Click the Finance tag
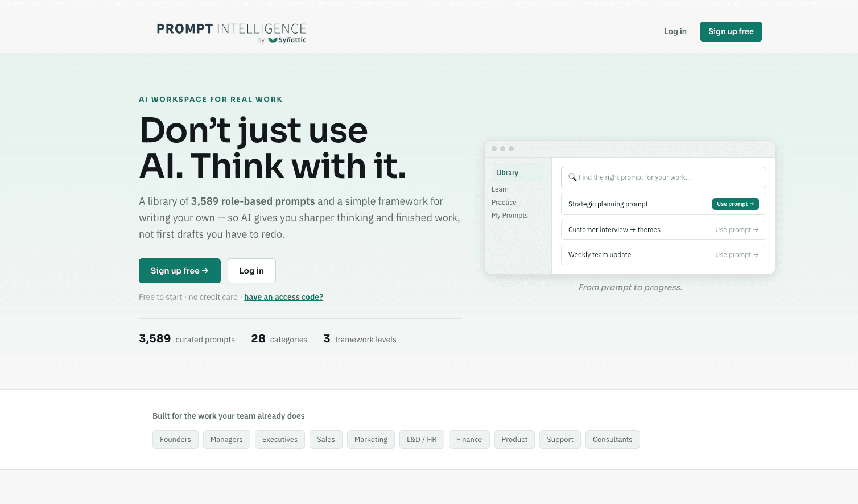Viewport: 858px width, 504px height. point(469,440)
